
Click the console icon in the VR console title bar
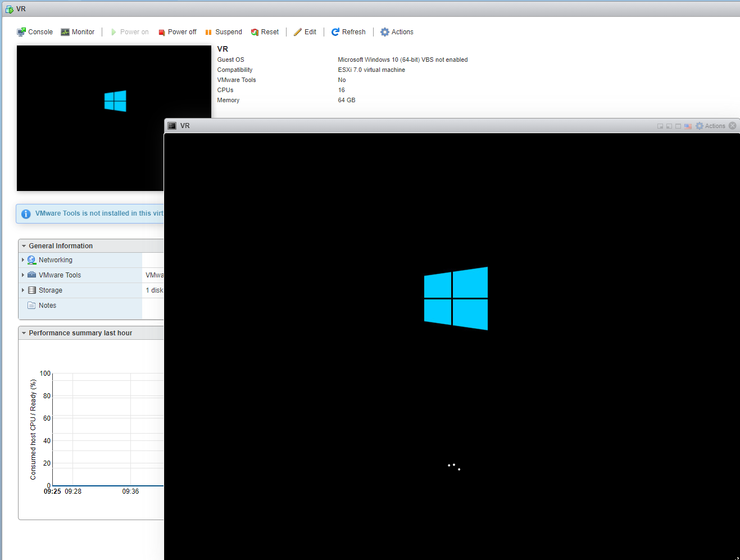(172, 126)
